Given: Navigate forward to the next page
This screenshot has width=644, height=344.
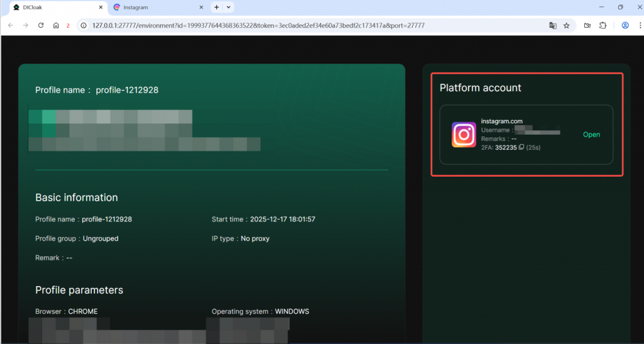Looking at the screenshot, I should tap(25, 26).
